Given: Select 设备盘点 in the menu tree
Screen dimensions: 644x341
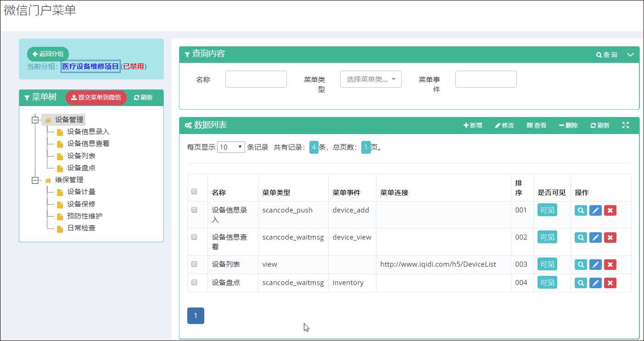Looking at the screenshot, I should [x=81, y=168].
